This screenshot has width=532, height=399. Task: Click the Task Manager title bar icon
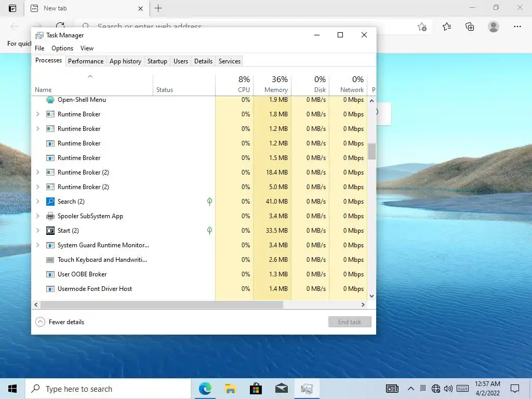coord(39,35)
